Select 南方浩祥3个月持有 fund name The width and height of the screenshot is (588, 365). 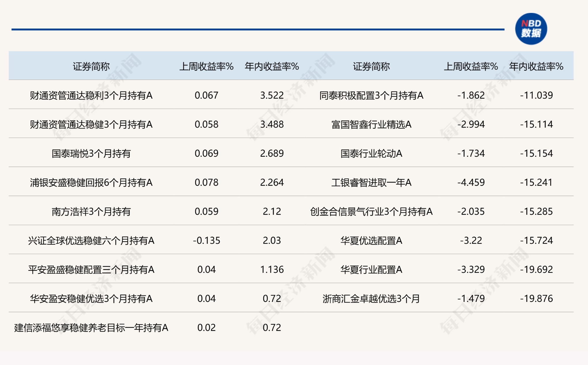click(x=91, y=211)
